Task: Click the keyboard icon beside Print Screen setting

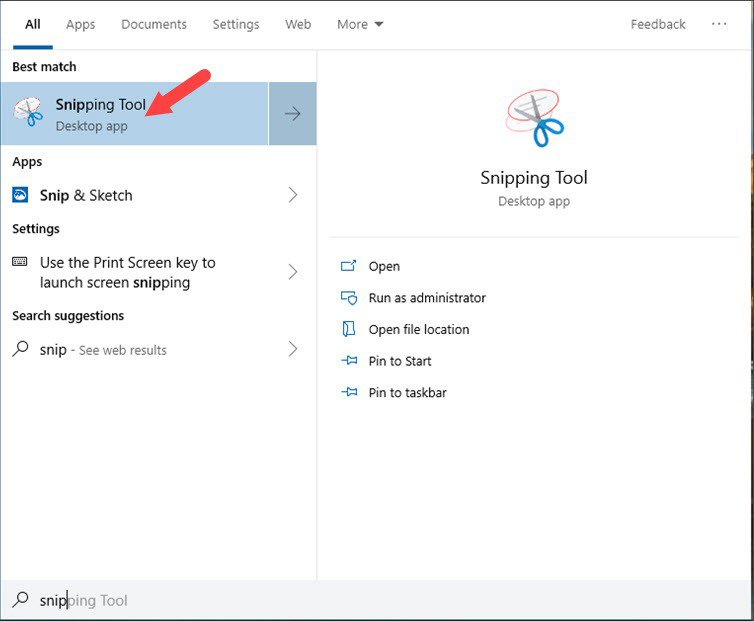Action: click(20, 262)
